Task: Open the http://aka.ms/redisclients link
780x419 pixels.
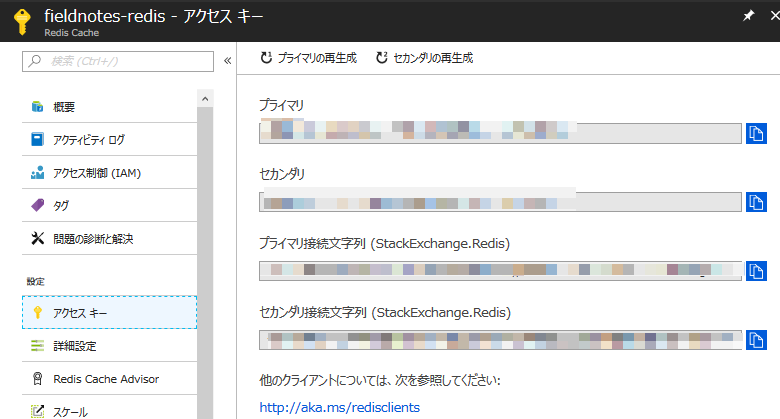Action: (x=340, y=407)
